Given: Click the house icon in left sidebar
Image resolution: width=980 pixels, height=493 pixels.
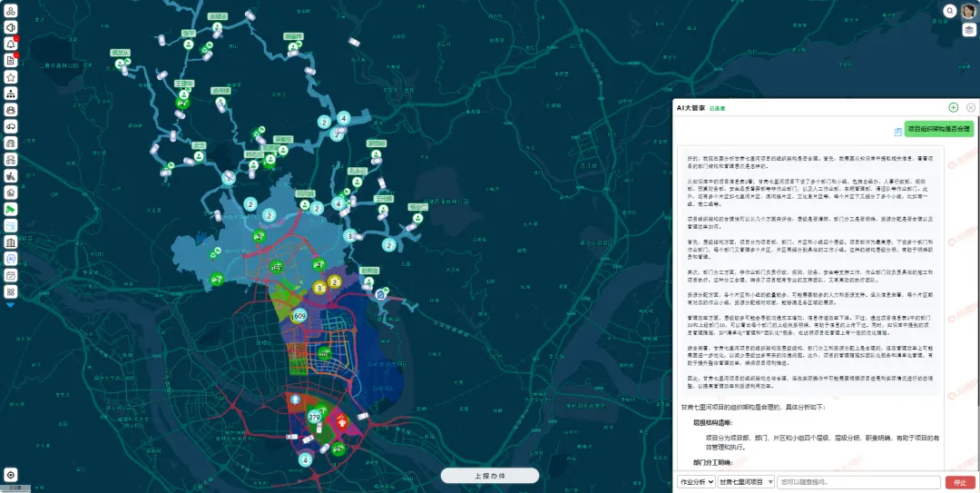Looking at the screenshot, I should [11, 192].
